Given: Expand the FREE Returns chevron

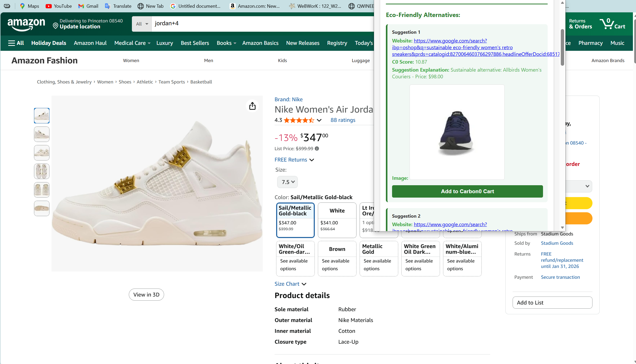Looking at the screenshot, I should coord(312,160).
